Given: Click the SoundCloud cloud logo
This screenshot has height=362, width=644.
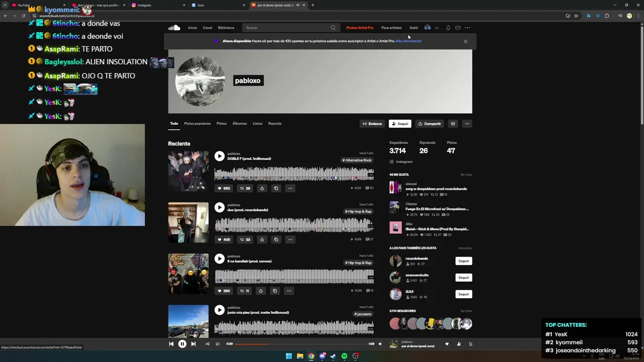Looking at the screenshot, I should (x=174, y=28).
